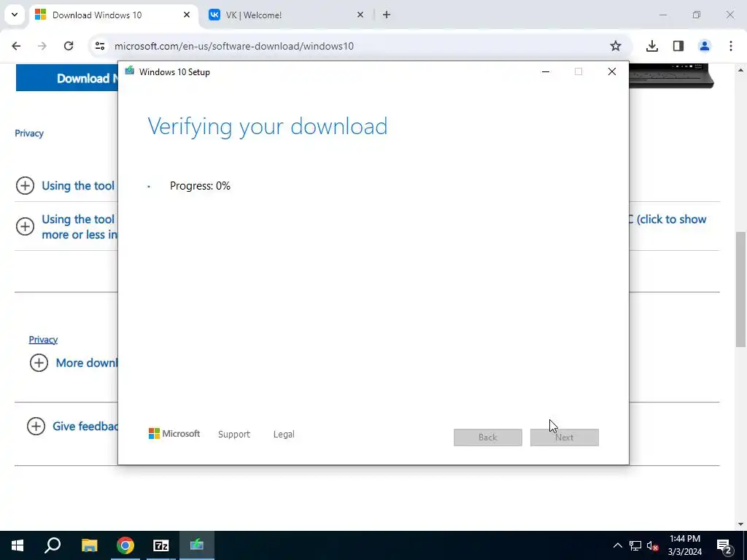Click the upper Privacy link
747x560 pixels.
29,133
